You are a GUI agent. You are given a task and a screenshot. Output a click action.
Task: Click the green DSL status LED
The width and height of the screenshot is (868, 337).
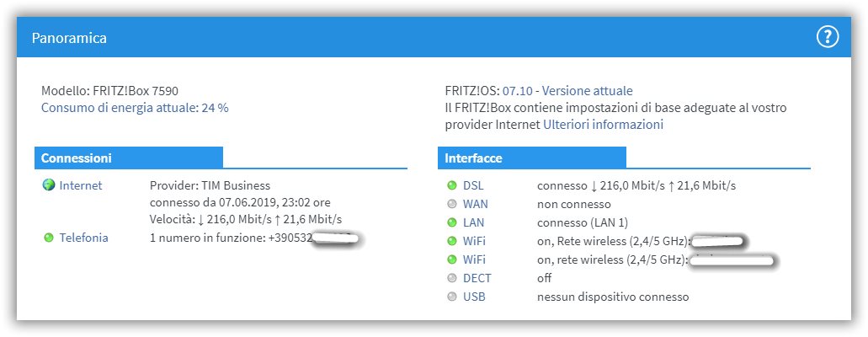(x=452, y=185)
